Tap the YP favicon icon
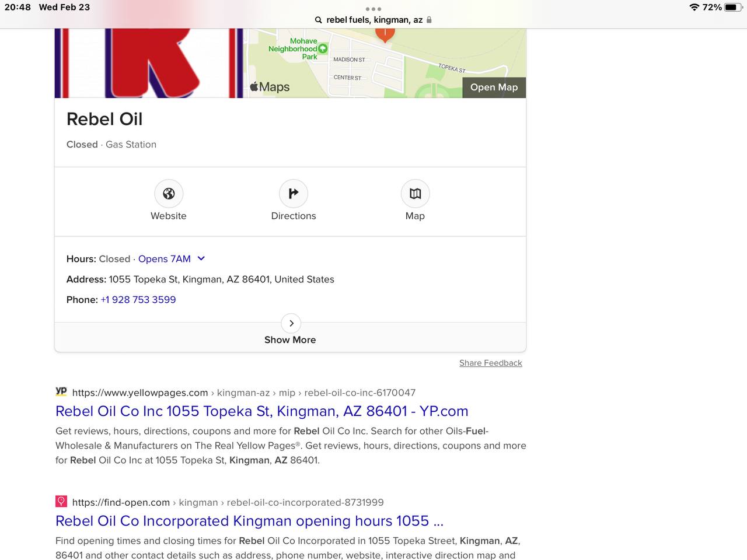 point(61,391)
